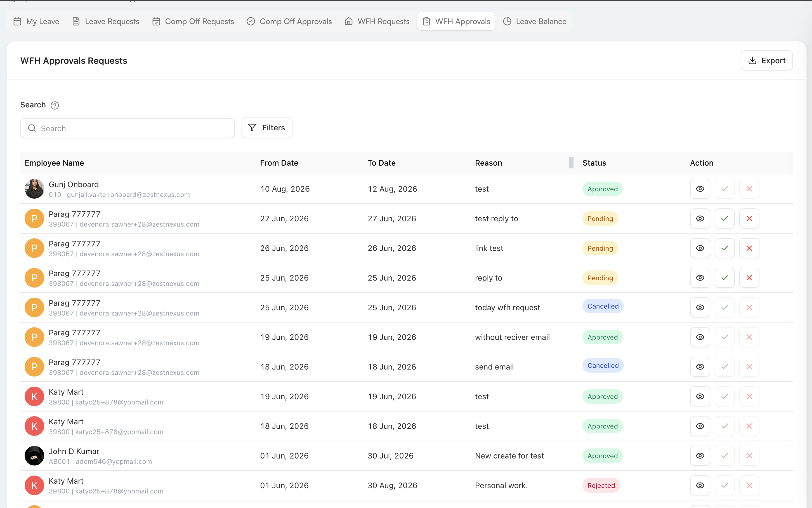
Task: View Katy Mart's 18 Jun 2026 'test' request
Action: 700,426
